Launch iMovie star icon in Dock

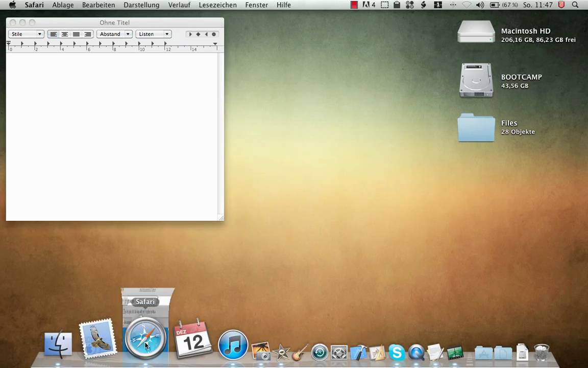point(281,352)
